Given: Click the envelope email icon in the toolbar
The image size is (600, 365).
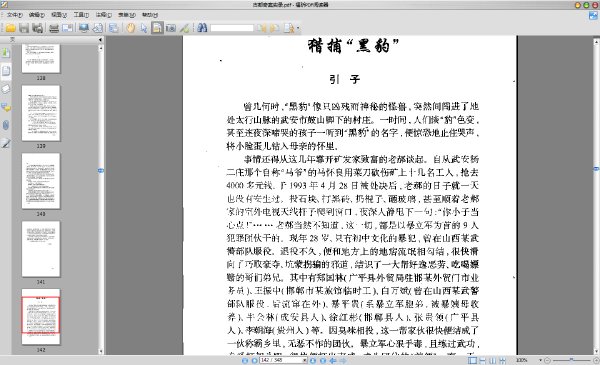Looking at the screenshot, I should tap(67, 28).
